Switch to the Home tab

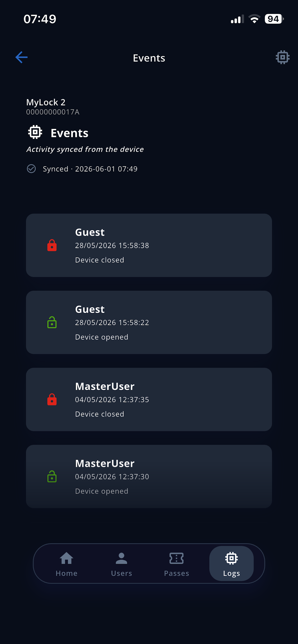pyautogui.click(x=67, y=563)
